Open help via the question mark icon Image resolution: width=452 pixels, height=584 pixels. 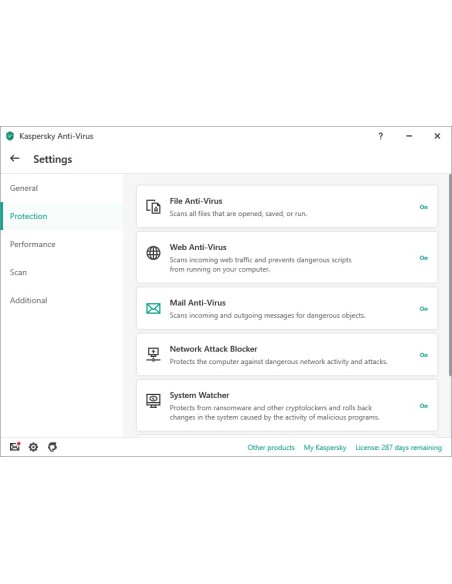pyautogui.click(x=381, y=136)
